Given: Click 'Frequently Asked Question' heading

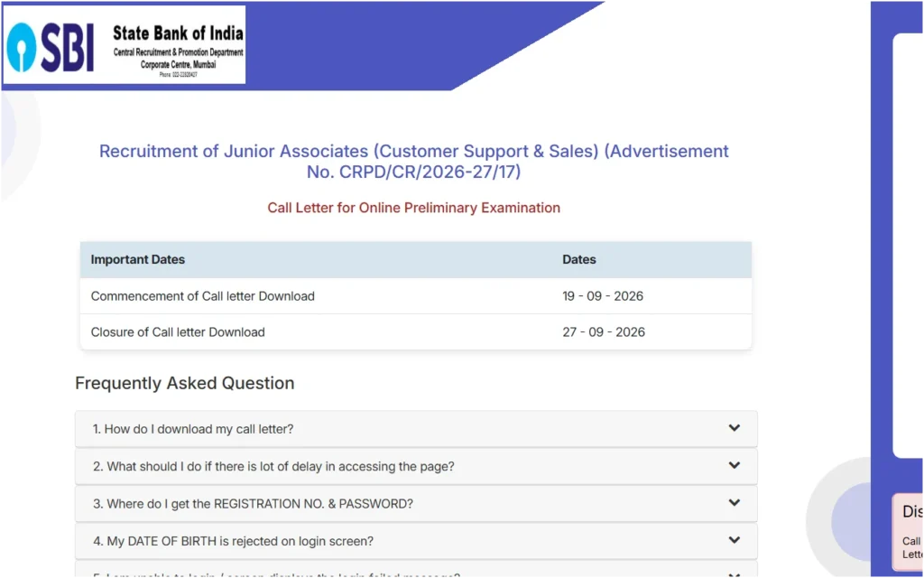Looking at the screenshot, I should point(184,383).
